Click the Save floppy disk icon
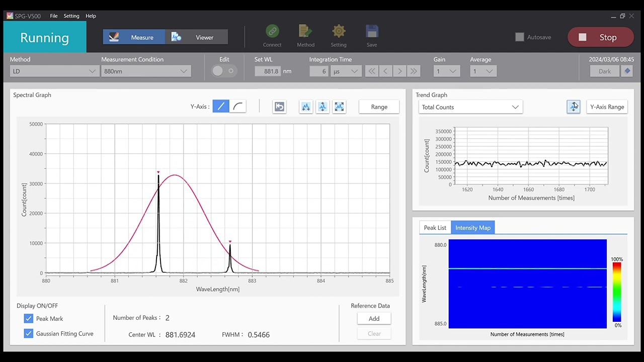Viewport: 644px width, 362px height. [372, 32]
